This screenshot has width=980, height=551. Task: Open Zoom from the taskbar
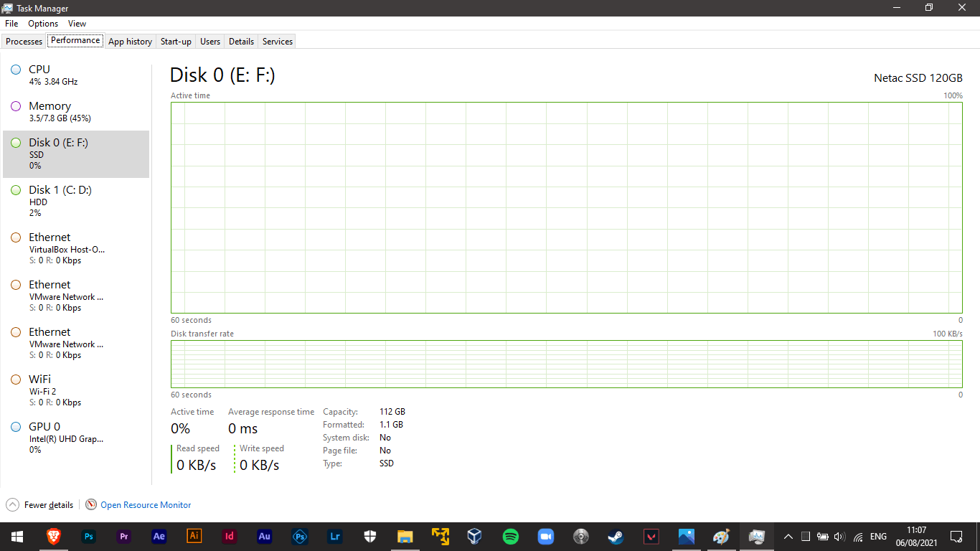click(x=545, y=536)
